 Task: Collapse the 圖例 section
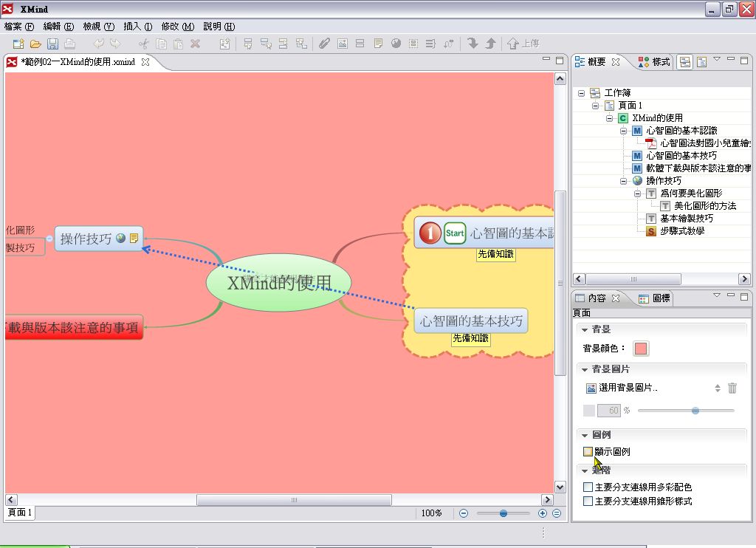click(x=585, y=435)
